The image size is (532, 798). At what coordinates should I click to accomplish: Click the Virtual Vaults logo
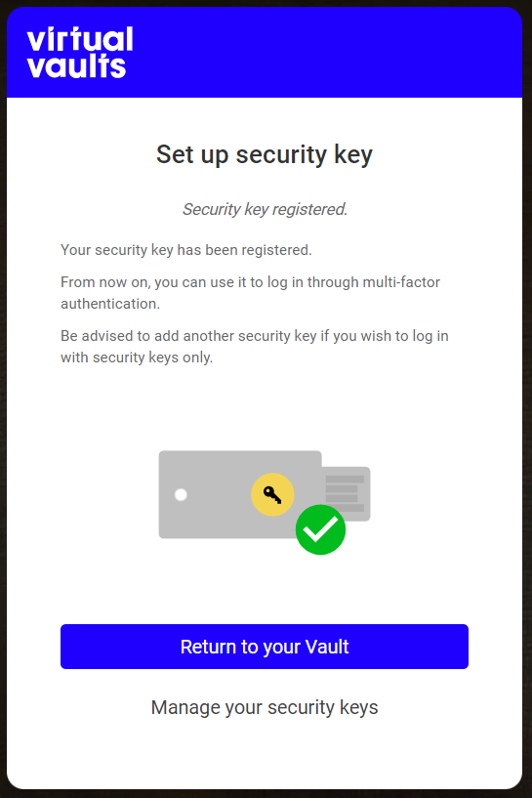tap(80, 53)
